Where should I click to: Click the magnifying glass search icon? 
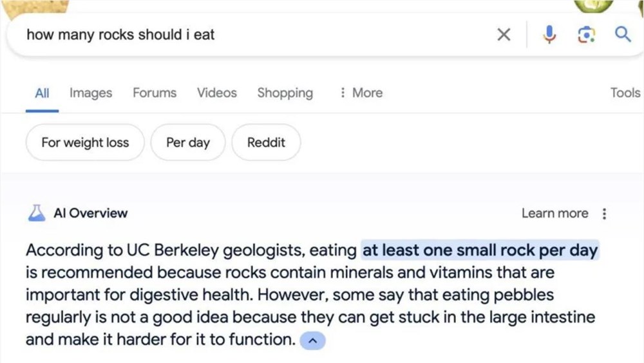click(623, 35)
